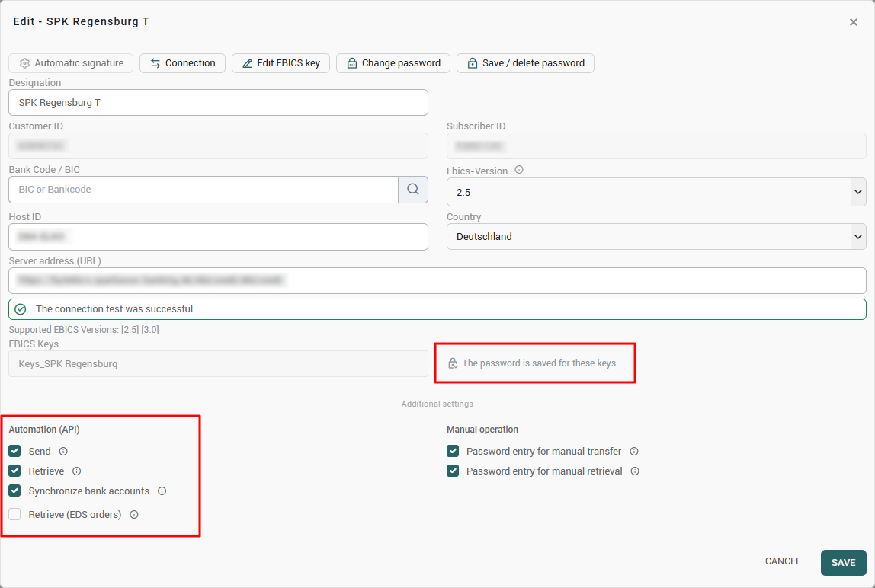875x588 pixels.
Task: Click the Change password button
Action: [393, 63]
